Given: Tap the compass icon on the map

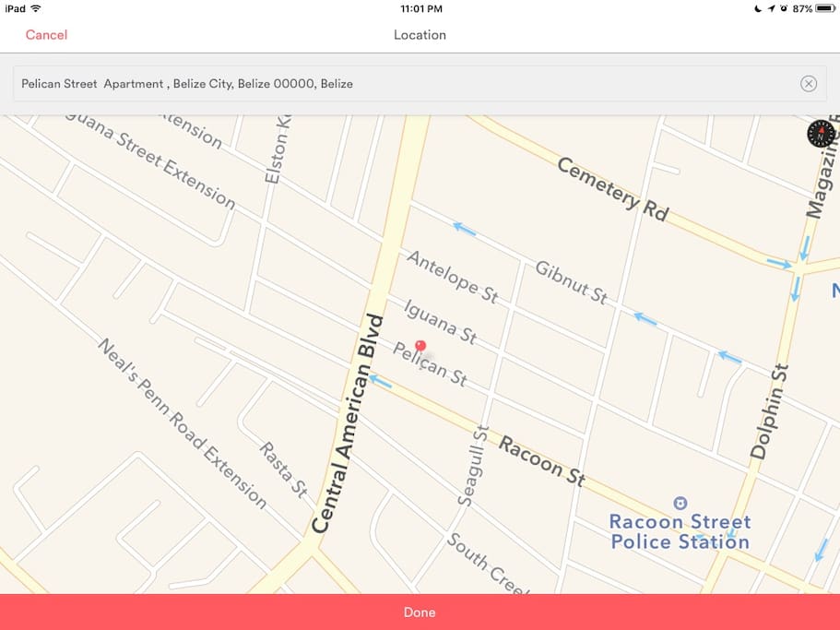Looking at the screenshot, I should [821, 134].
